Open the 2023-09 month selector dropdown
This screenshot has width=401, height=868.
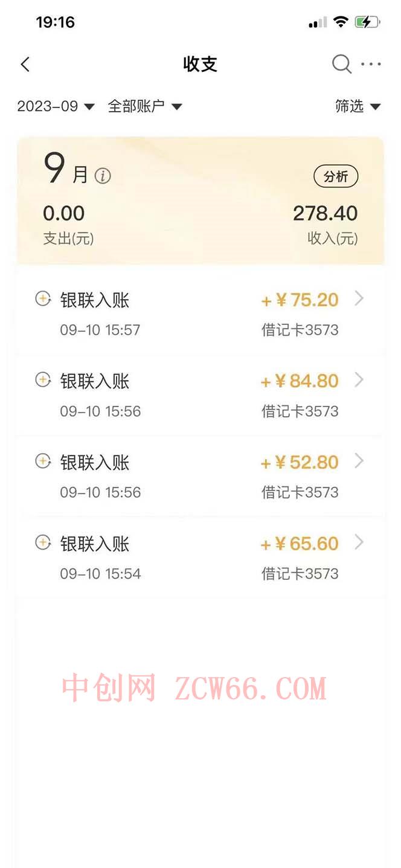pyautogui.click(x=54, y=106)
